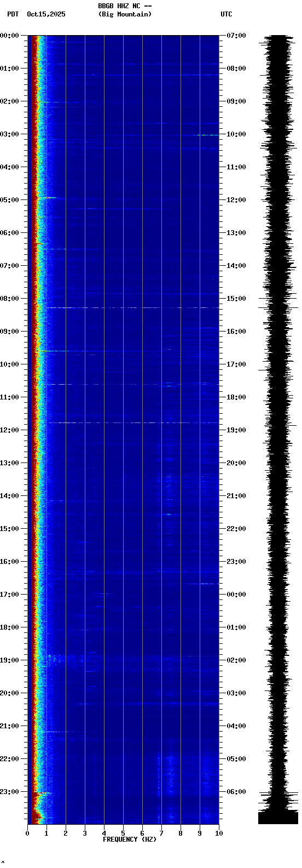Image resolution: width=302 pixels, height=868 pixels.
Task: Click the 05:00 PDT time label
Action: (x=9, y=200)
